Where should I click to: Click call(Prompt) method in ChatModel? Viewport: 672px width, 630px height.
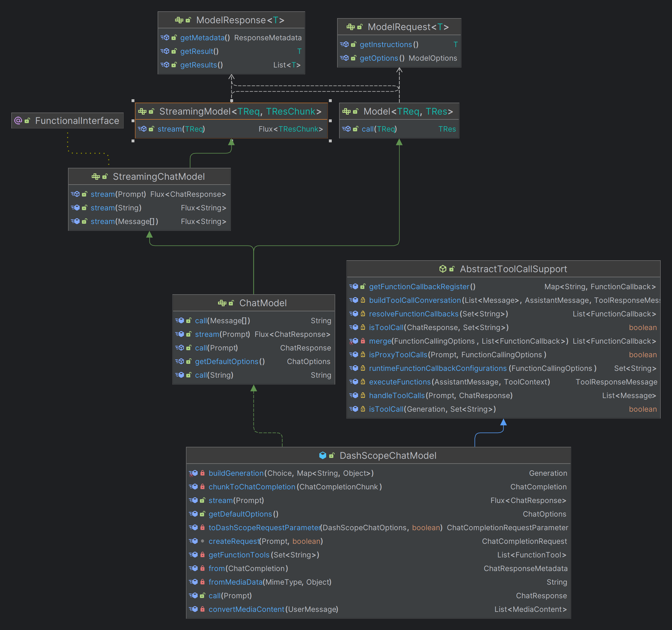(x=216, y=348)
